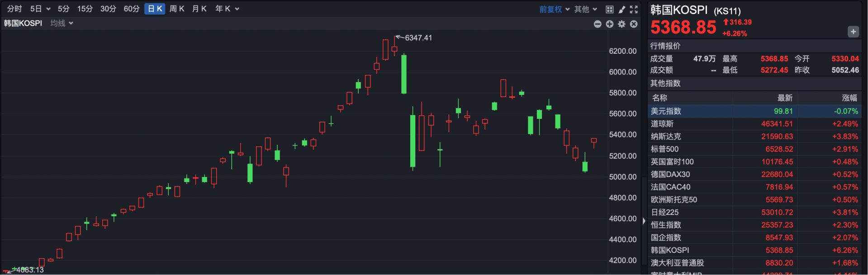Screen dimensions: 868x275
Task: Zoom out chart with the minus icon
Action: click(x=598, y=24)
